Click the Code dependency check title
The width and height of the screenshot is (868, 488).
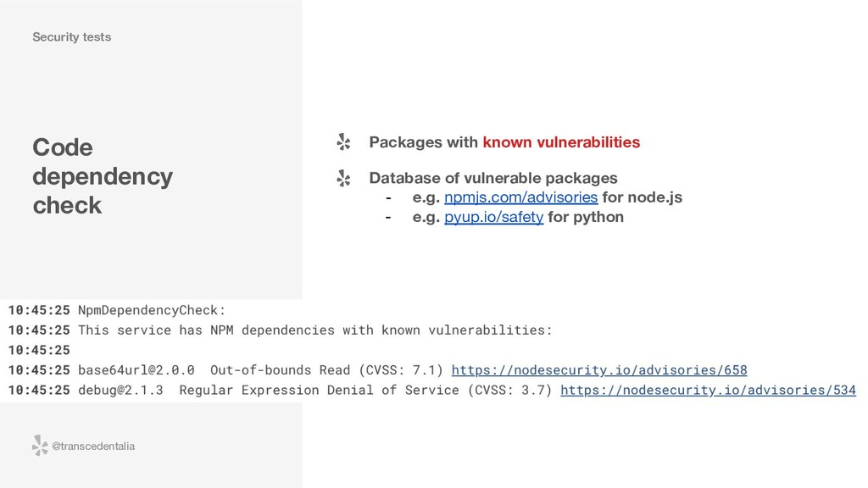click(103, 176)
